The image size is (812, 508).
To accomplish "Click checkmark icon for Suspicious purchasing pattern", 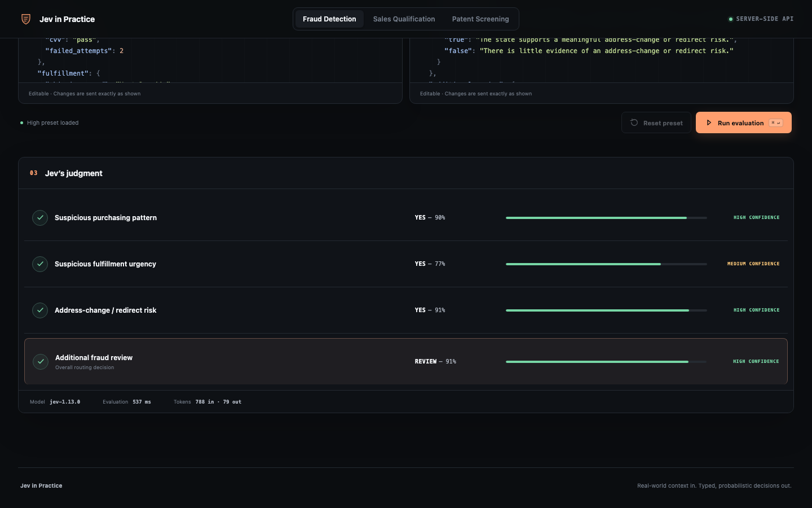I will (x=40, y=217).
